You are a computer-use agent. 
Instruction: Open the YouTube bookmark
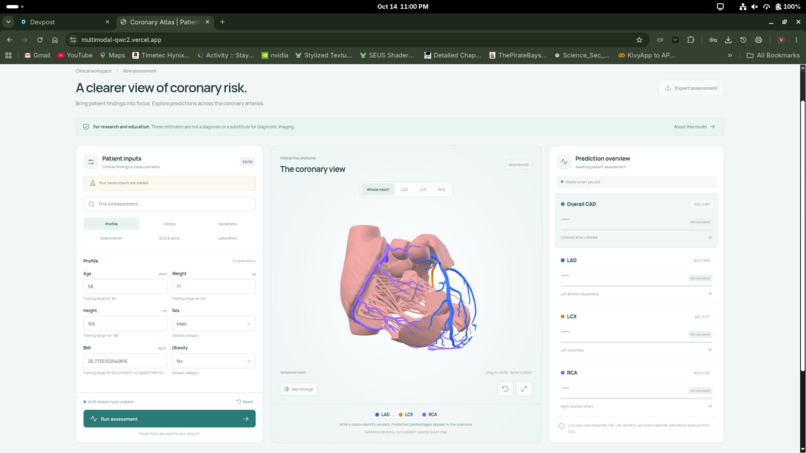pos(75,55)
